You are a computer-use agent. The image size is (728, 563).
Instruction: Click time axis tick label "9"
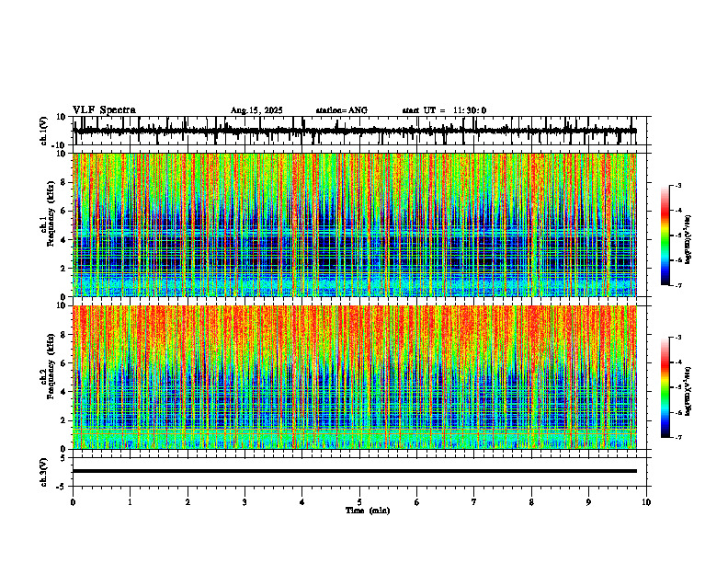coord(588,502)
